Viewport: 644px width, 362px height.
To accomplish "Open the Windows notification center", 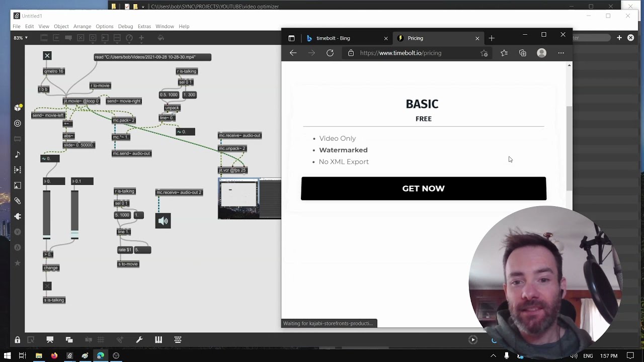I will (x=630, y=355).
